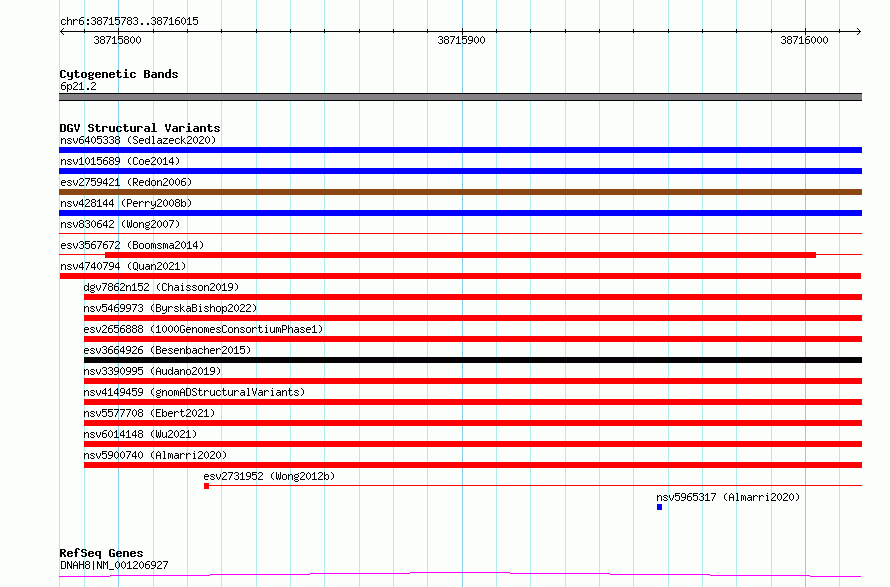Click the right arrowhead of the ruler
Image resolution: width=890 pixels, height=587 pixels.
[x=858, y=31]
